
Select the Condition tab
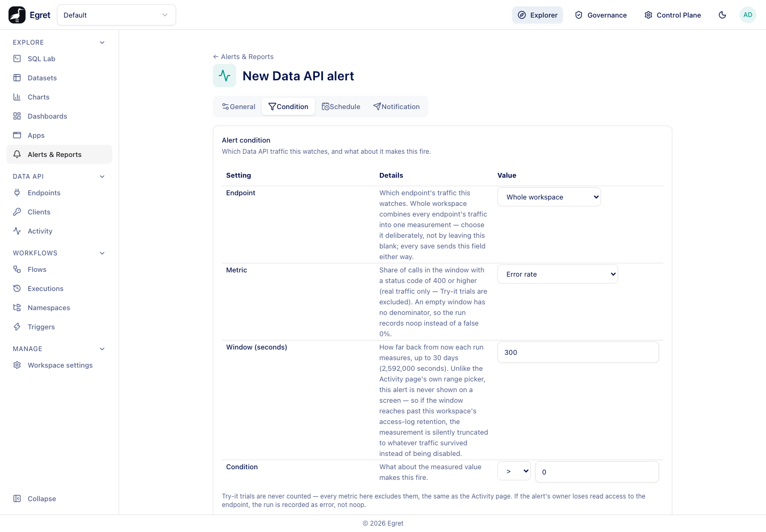(x=288, y=106)
